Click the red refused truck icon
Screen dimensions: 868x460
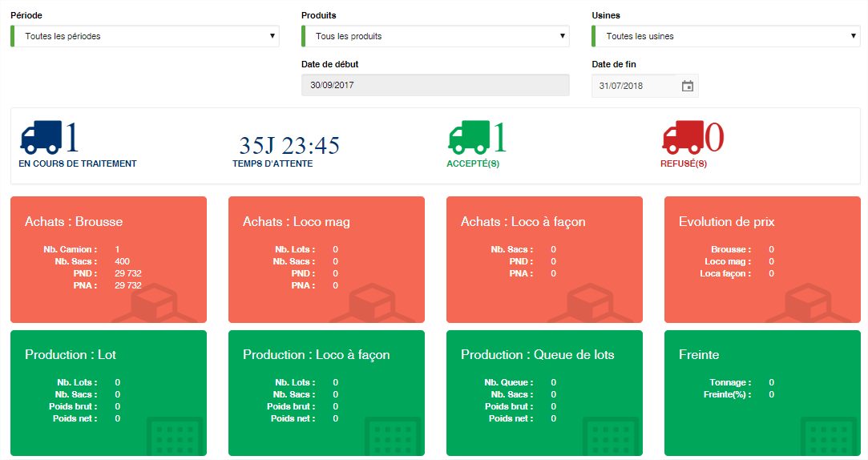click(x=683, y=137)
